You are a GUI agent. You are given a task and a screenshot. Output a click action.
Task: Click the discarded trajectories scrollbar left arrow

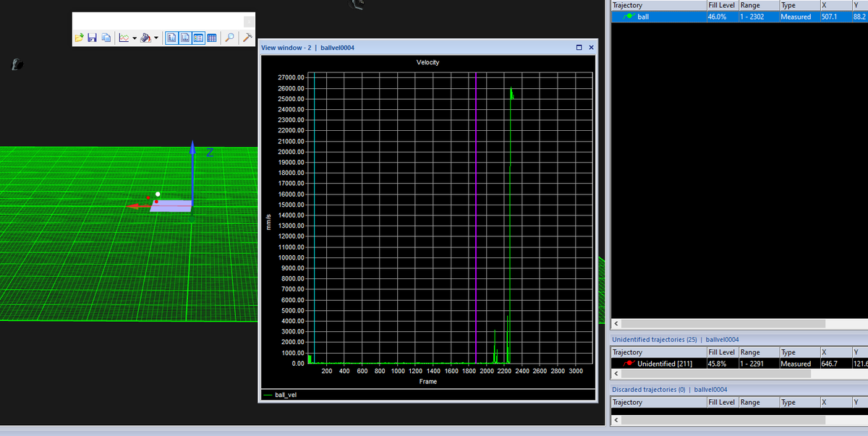pos(616,420)
